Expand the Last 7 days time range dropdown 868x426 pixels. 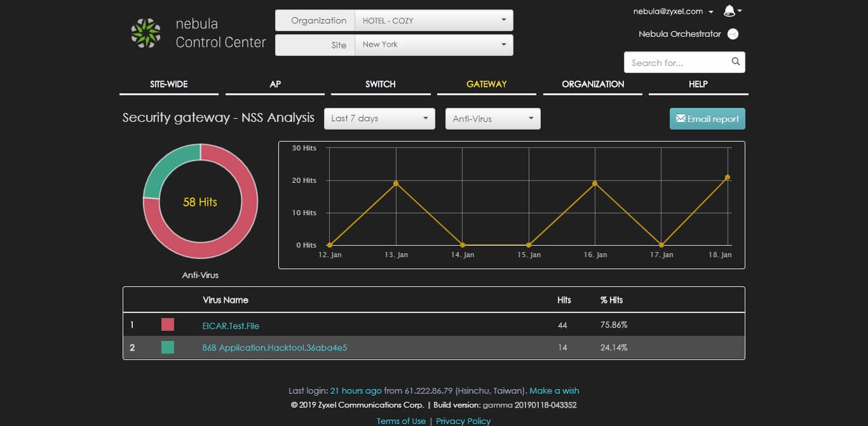(379, 119)
